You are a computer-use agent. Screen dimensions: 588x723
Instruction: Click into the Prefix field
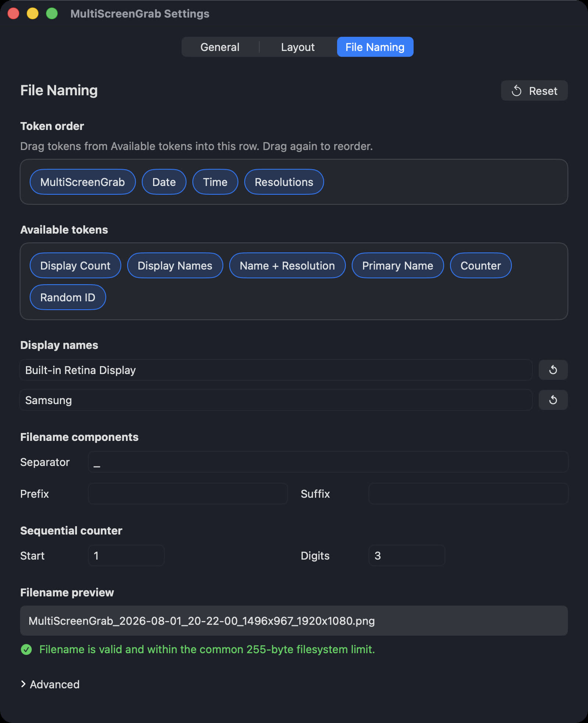tap(188, 493)
